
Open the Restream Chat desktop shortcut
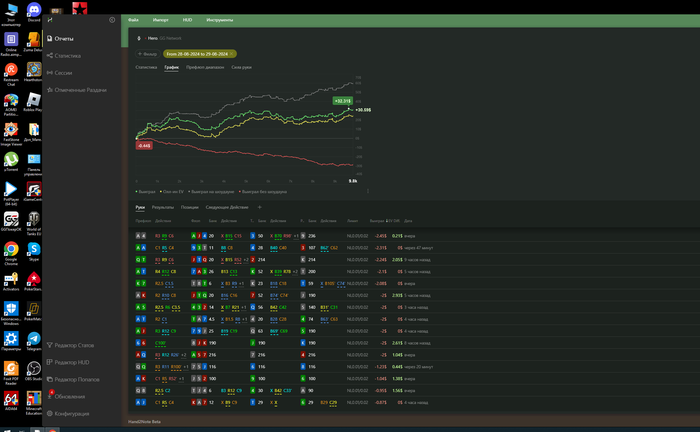click(11, 74)
